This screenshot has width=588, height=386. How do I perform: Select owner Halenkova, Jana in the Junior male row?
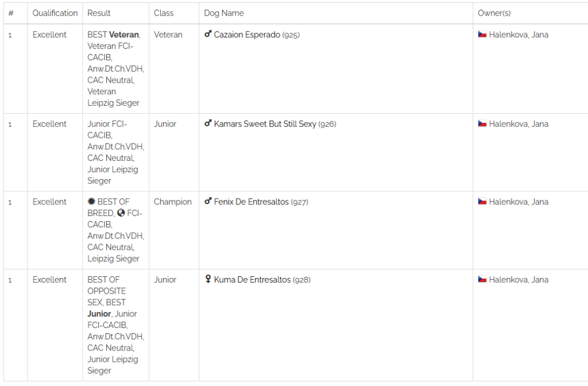tap(519, 124)
